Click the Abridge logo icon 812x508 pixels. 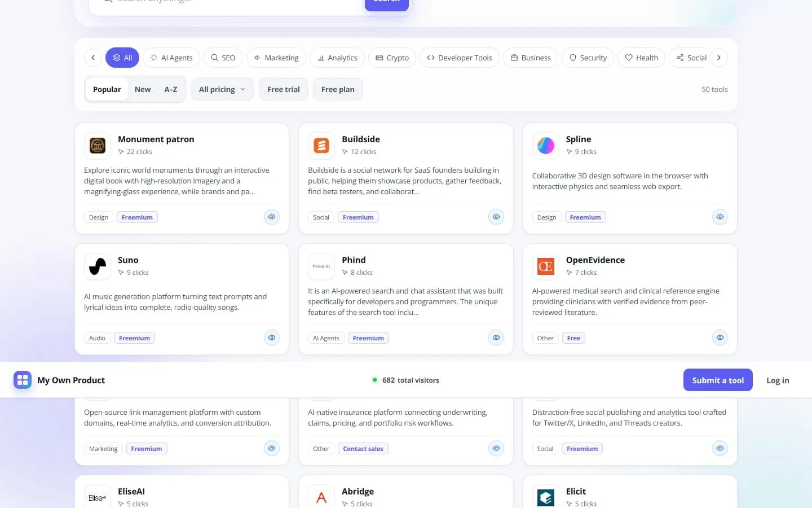click(x=321, y=497)
